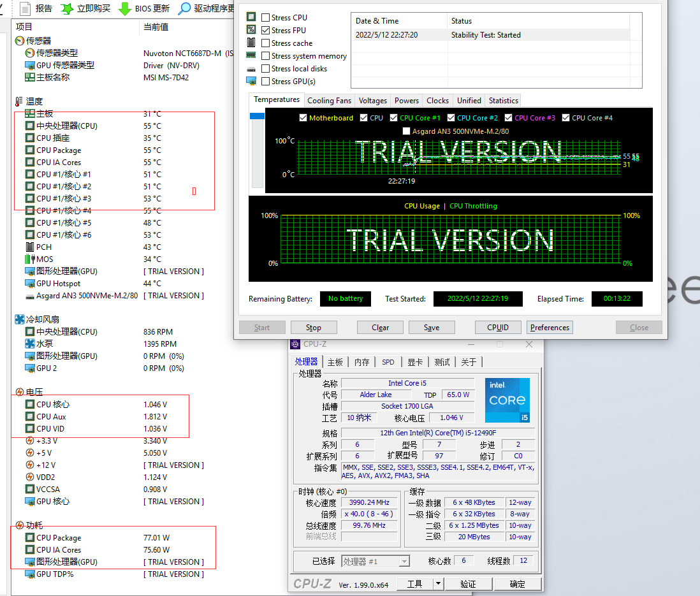The width and height of the screenshot is (700, 596).
Task: Enable the Stress system memory checkbox
Action: (266, 56)
